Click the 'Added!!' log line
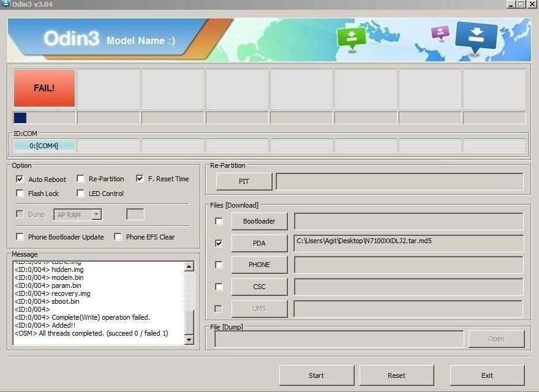The image size is (539, 392). pos(45,325)
